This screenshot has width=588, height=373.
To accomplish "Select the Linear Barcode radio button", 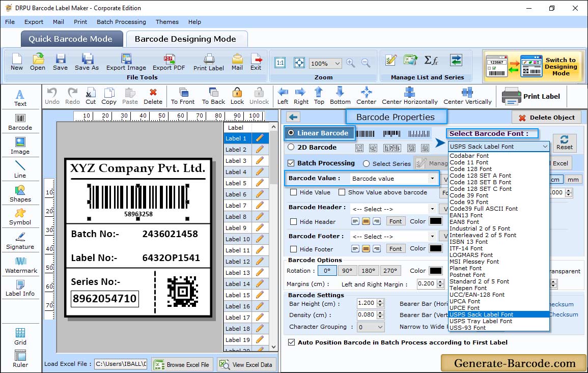I will point(291,133).
